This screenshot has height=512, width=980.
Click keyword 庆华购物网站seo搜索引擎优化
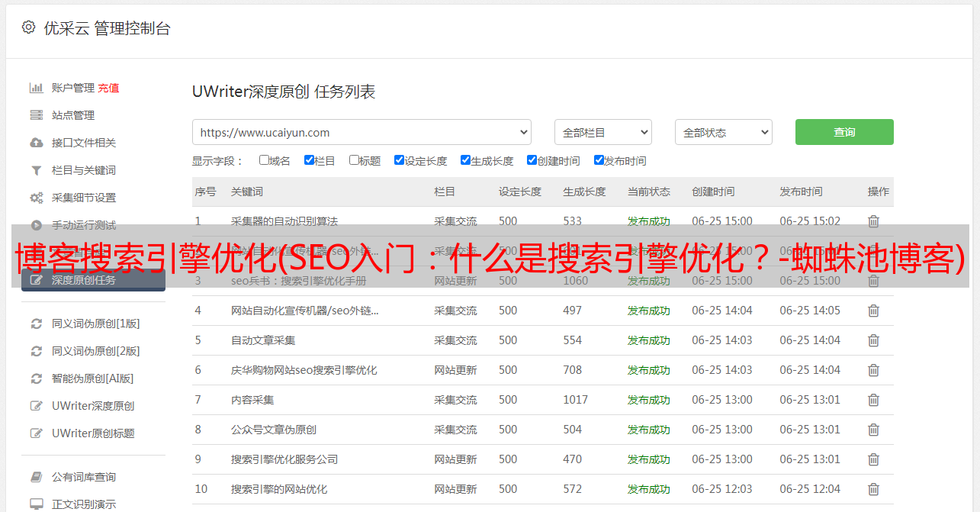pyautogui.click(x=304, y=370)
